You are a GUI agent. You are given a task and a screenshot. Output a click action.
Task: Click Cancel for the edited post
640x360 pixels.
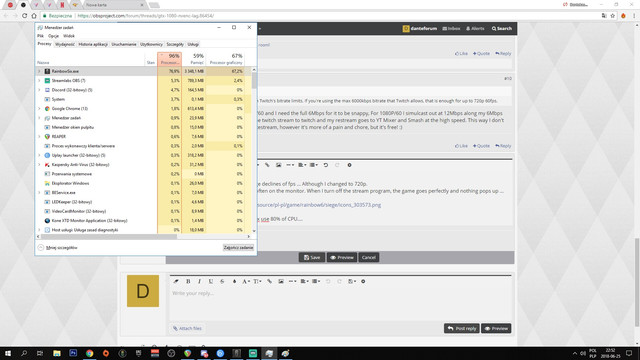[x=369, y=257]
